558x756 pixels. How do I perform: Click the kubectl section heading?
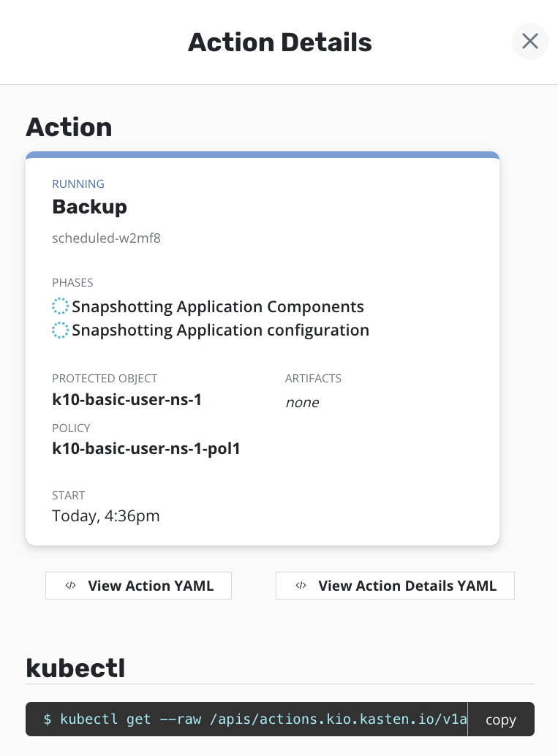tap(75, 668)
